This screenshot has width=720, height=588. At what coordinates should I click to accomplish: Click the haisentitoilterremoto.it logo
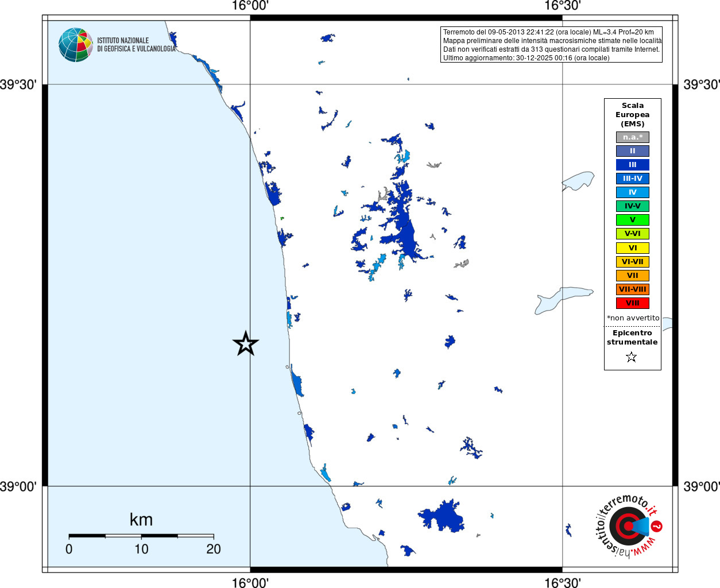point(627,525)
